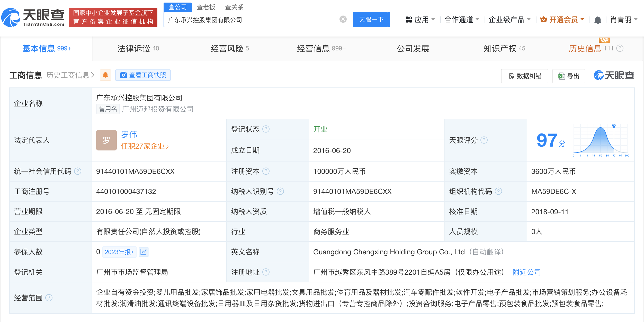Switch to the 法律诉讼 tab

click(134, 48)
